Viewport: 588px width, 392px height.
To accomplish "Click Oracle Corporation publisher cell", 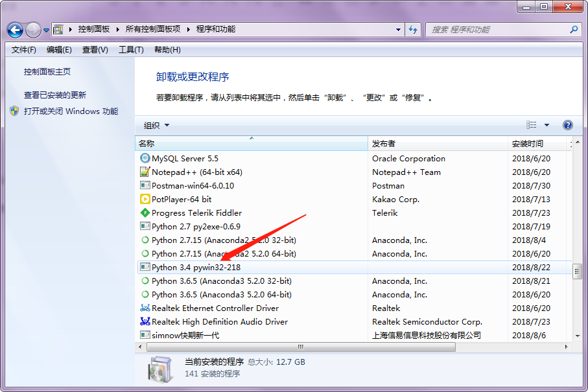I will pyautogui.click(x=409, y=159).
